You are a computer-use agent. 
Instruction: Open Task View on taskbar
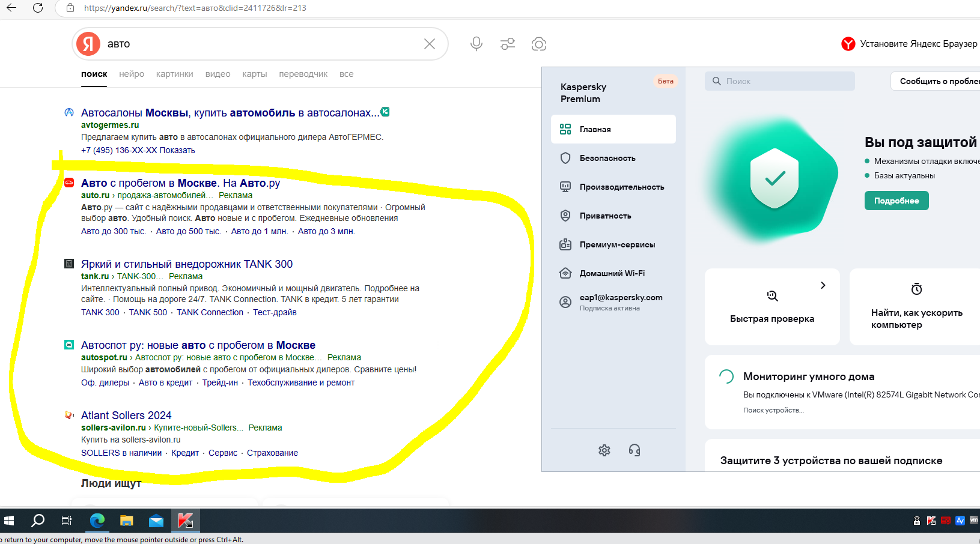point(67,521)
